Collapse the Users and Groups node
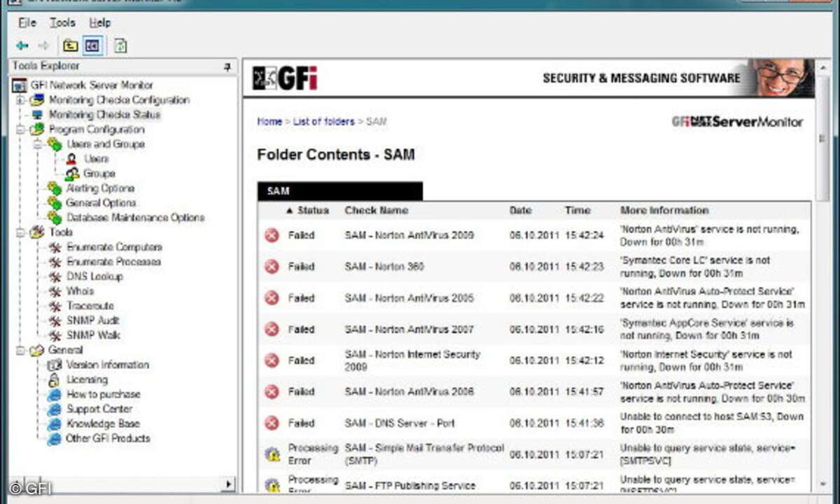This screenshot has height=504, width=840. coord(38,144)
